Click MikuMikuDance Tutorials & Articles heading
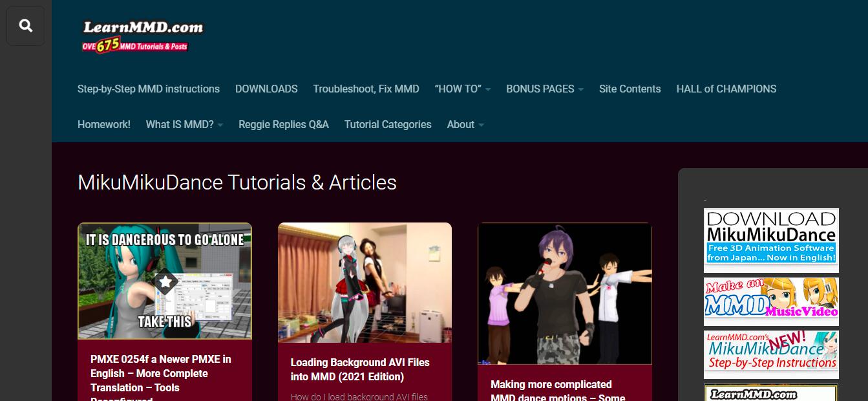 (x=237, y=182)
